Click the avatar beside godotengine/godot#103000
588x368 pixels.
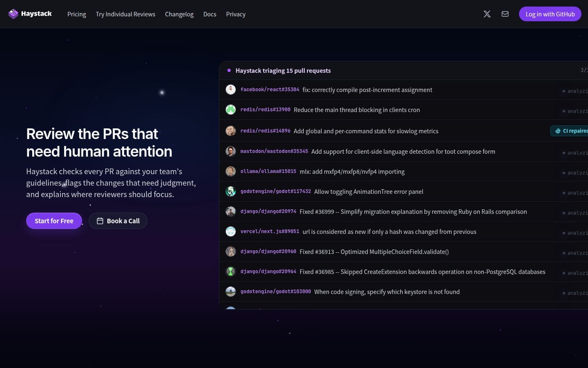click(x=231, y=292)
